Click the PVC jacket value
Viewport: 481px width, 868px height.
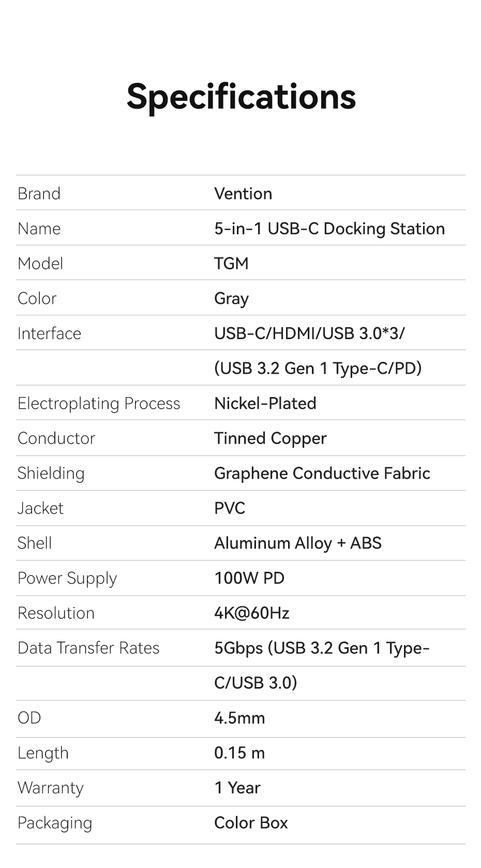230,508
